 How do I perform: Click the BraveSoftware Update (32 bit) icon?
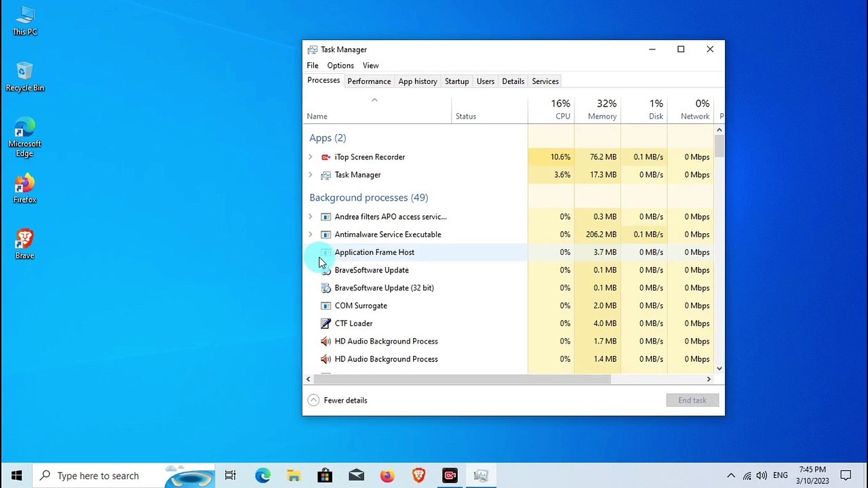pos(325,288)
